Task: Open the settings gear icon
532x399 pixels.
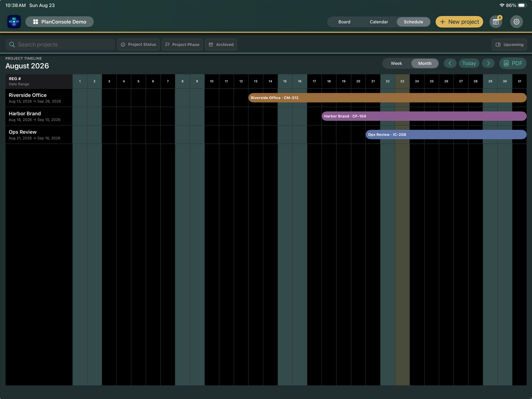Action: click(516, 22)
